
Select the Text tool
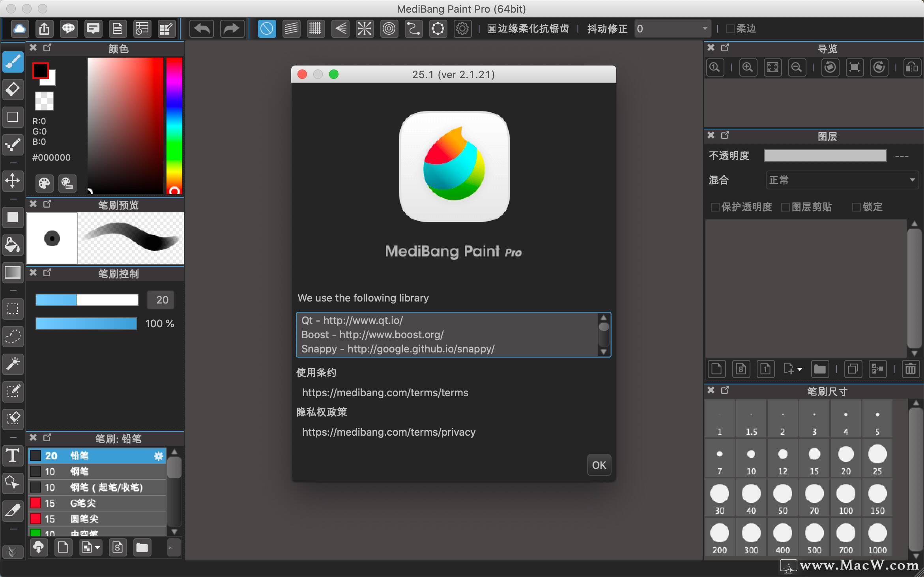point(13,455)
